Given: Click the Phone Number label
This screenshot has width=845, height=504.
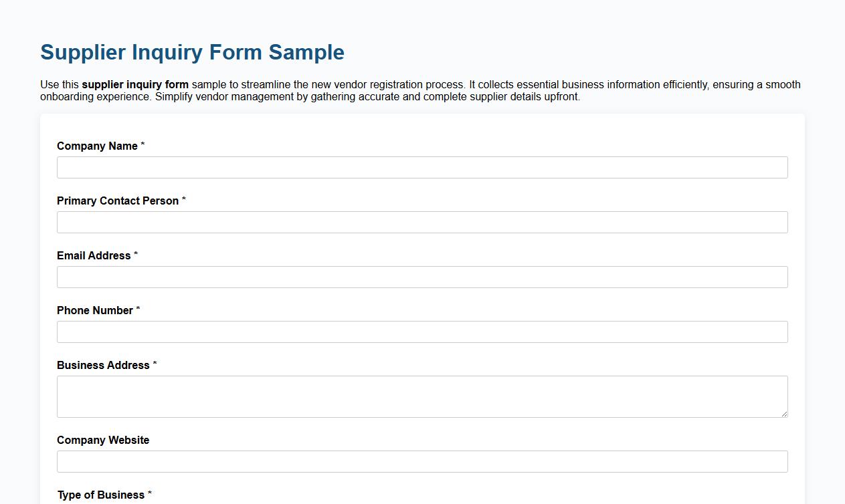Looking at the screenshot, I should point(96,310).
